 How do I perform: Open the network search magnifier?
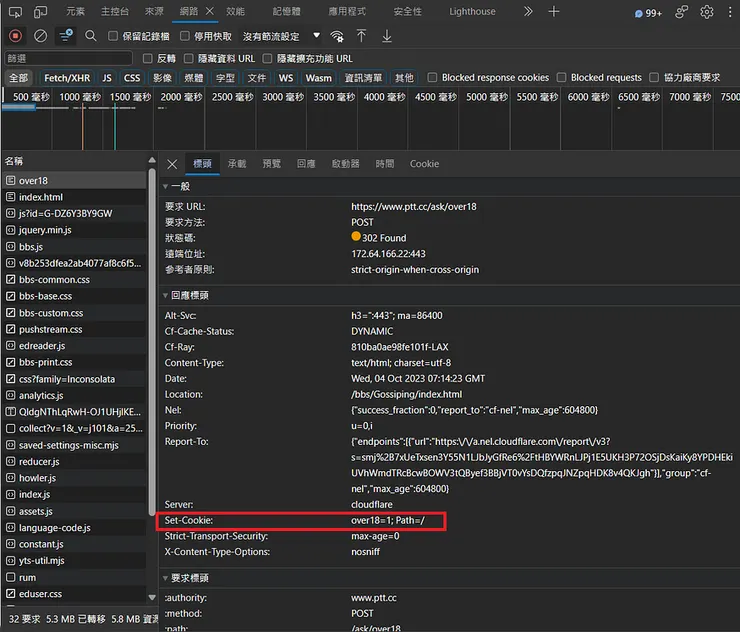coord(91,36)
